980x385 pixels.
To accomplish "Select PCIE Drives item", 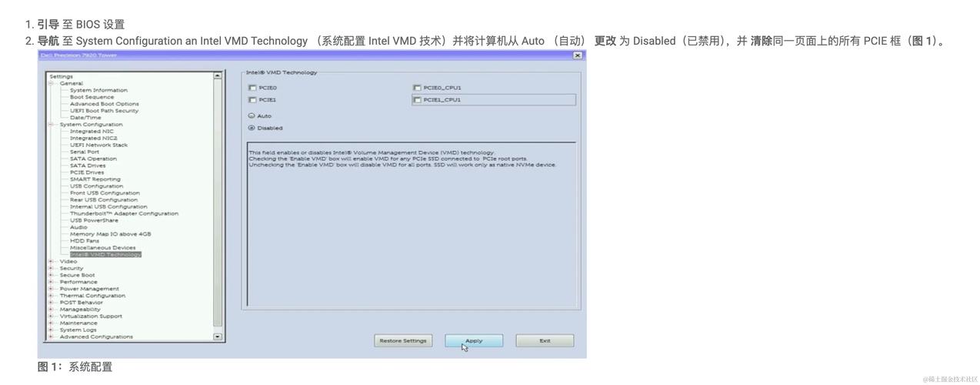I will 87,172.
